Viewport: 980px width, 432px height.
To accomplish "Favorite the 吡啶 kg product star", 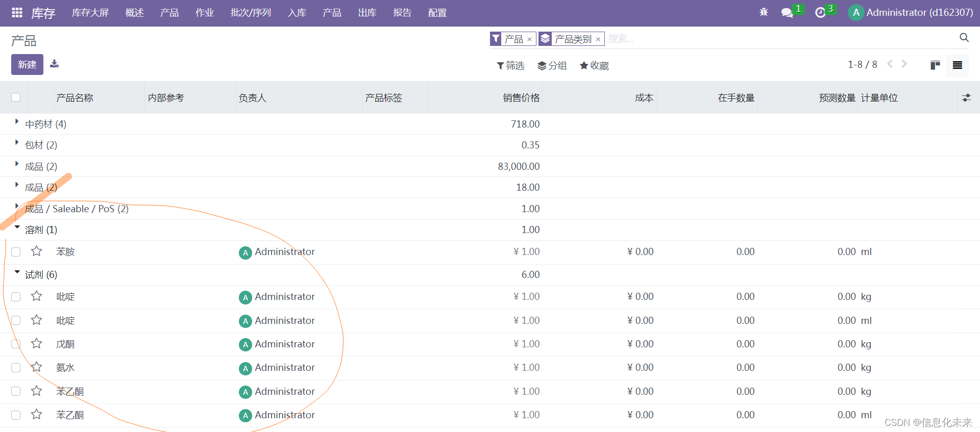I will click(x=36, y=296).
